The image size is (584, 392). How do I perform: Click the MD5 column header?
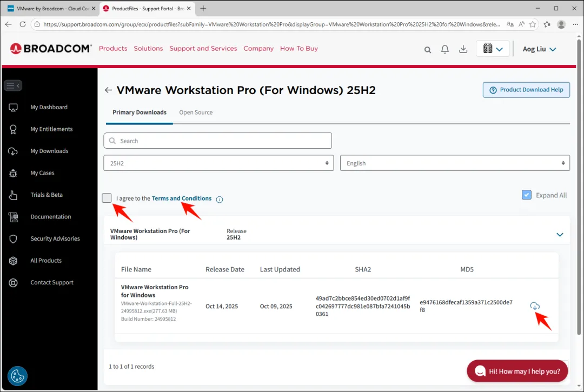coord(467,269)
